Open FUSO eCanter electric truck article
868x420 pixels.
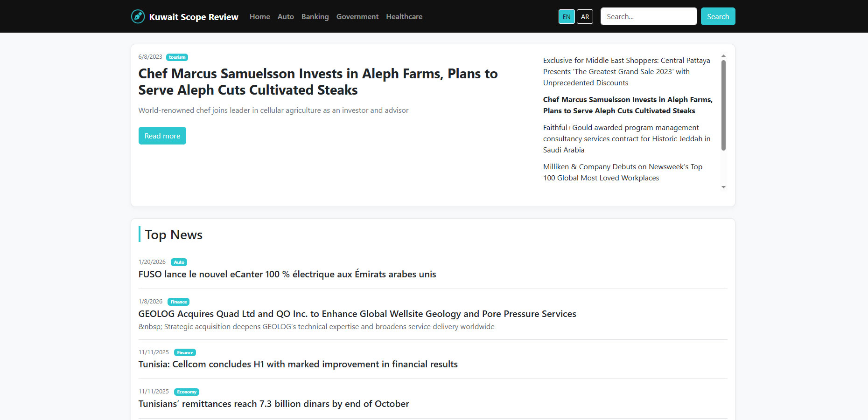pyautogui.click(x=287, y=274)
